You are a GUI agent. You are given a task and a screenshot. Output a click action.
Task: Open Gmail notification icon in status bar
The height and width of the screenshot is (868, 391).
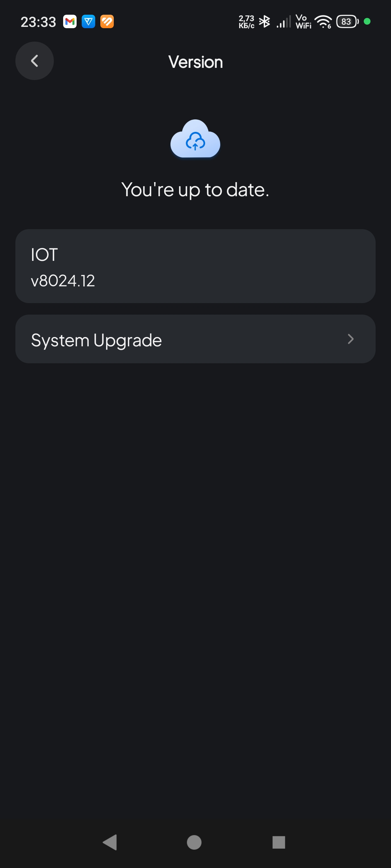click(70, 22)
